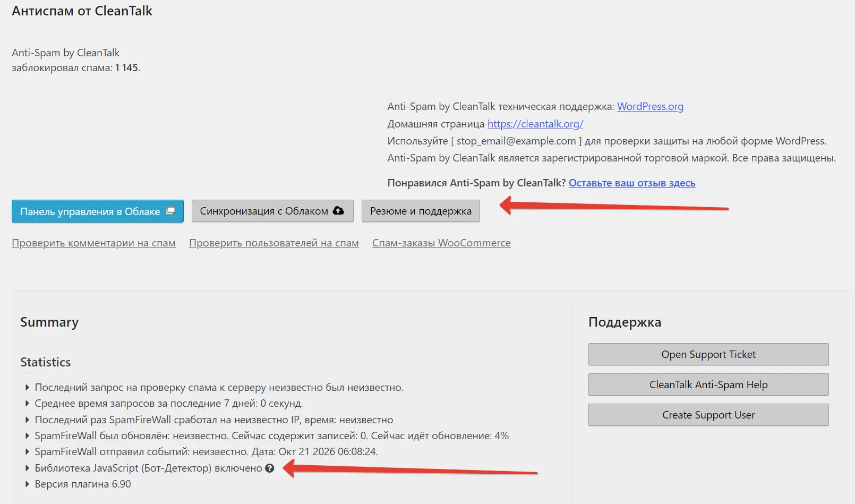
Task: Open Проверить комментарии на спам link
Action: tap(93, 243)
